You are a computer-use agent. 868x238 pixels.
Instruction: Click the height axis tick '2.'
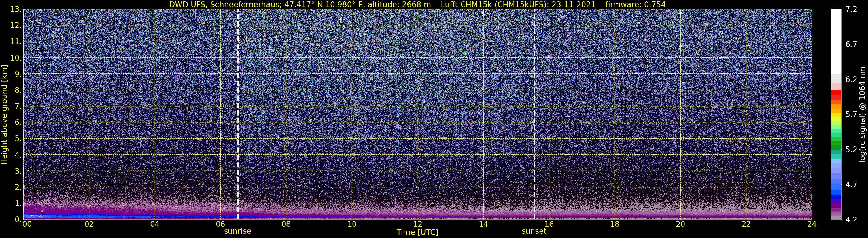pyautogui.click(x=18, y=188)
